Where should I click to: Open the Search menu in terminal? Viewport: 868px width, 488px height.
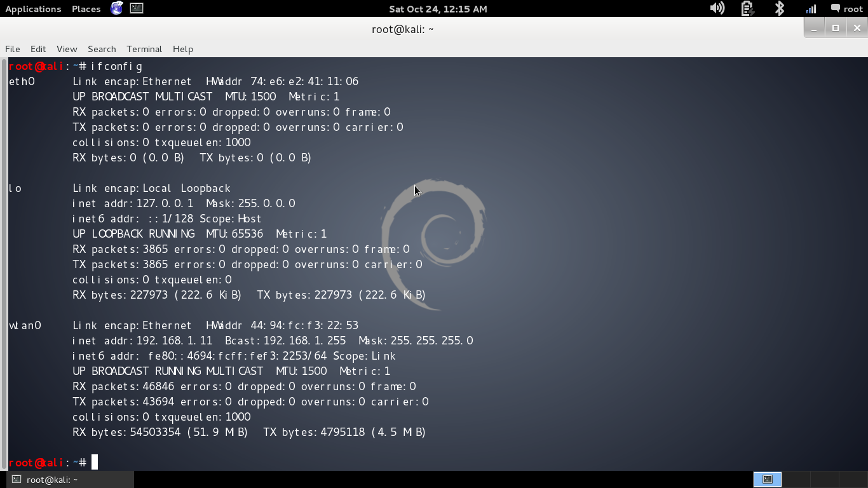pos(102,49)
